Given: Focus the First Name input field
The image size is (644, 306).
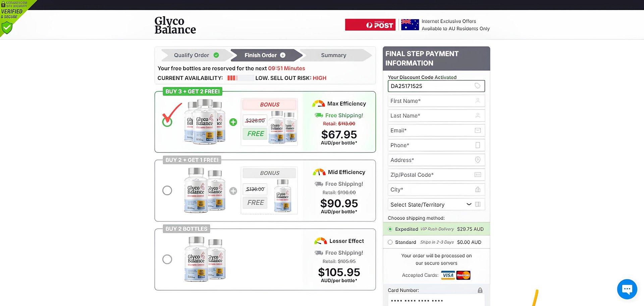Looking at the screenshot, I should coord(436,101).
